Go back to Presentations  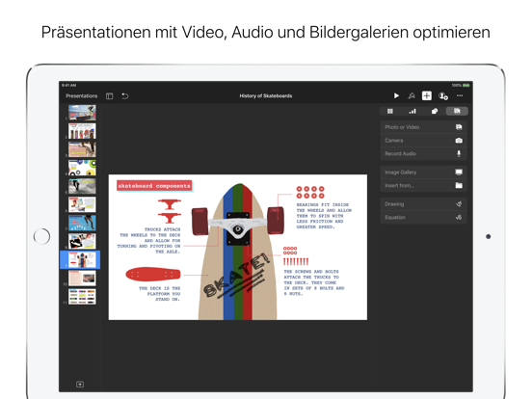point(81,96)
